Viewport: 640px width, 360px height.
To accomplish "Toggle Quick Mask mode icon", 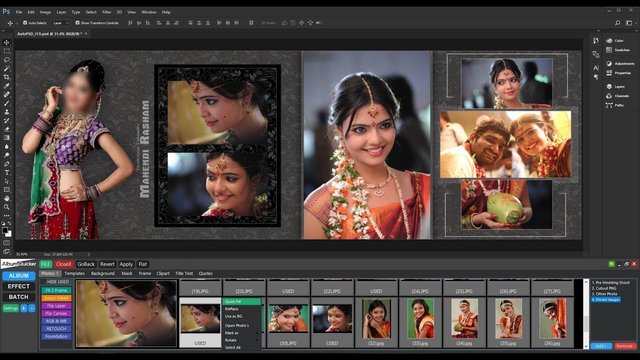I will point(7,243).
